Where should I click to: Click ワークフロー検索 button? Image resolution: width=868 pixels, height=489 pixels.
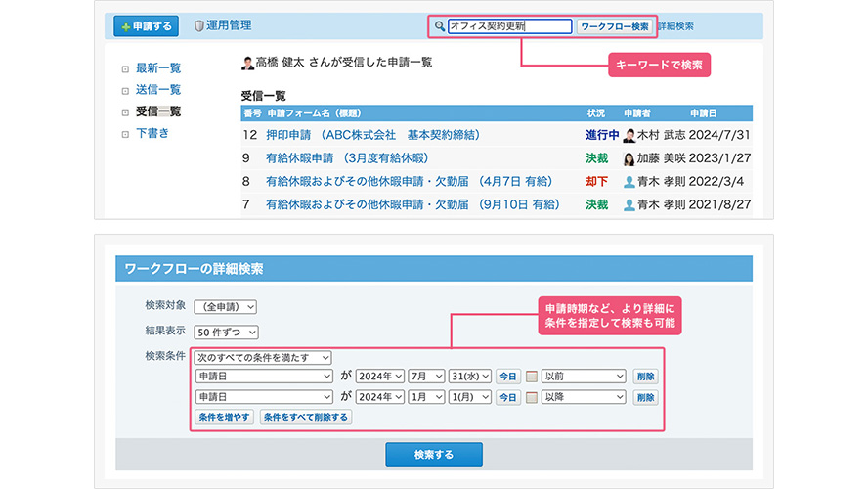(615, 26)
